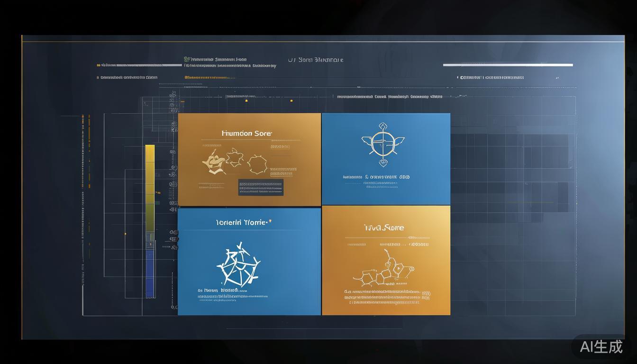Click the dark text box on Humdon Sore card
This screenshot has height=364, width=637.
pyautogui.click(x=261, y=187)
